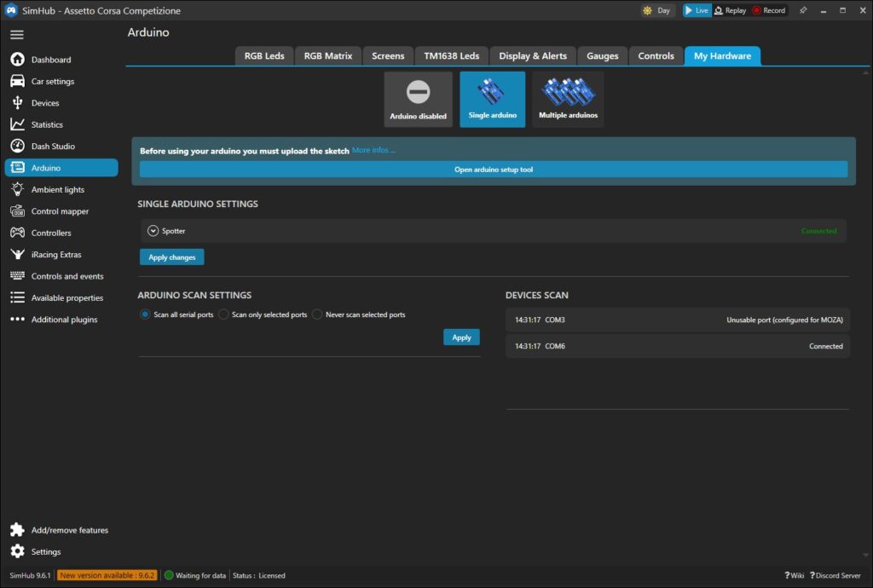Open the Gauges tab
The width and height of the screenshot is (873, 588).
[603, 55]
